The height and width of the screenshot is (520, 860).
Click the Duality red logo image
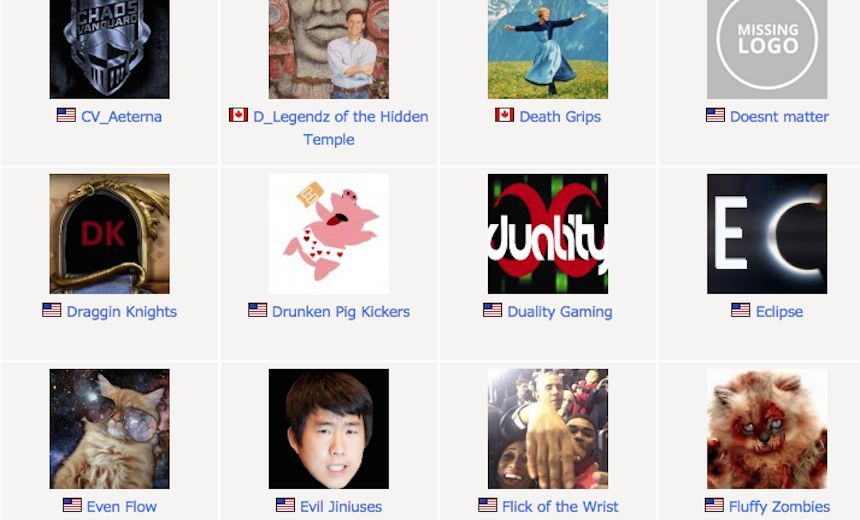[x=548, y=234]
